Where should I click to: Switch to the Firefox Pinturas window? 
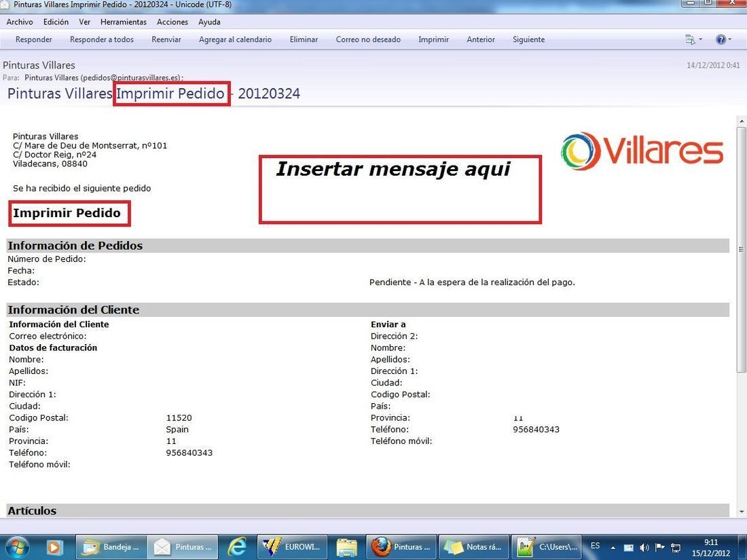(x=401, y=547)
